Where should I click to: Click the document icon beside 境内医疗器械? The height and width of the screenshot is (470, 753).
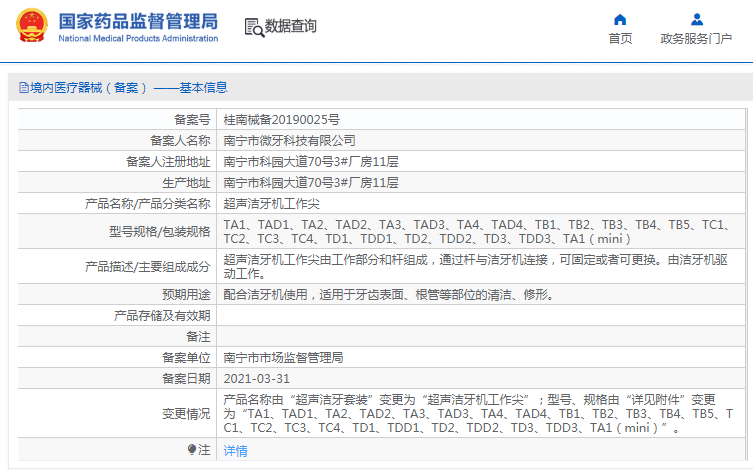click(24, 88)
